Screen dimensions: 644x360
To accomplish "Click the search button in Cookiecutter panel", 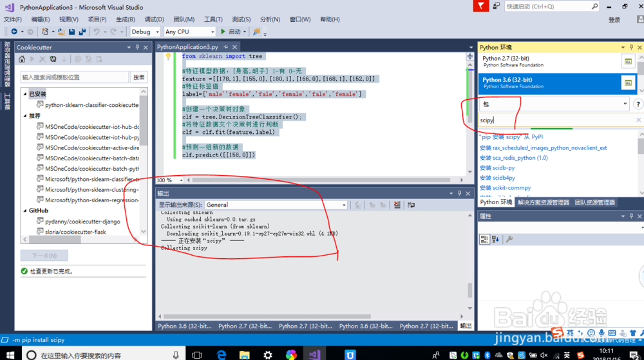I will pyautogui.click(x=139, y=77).
